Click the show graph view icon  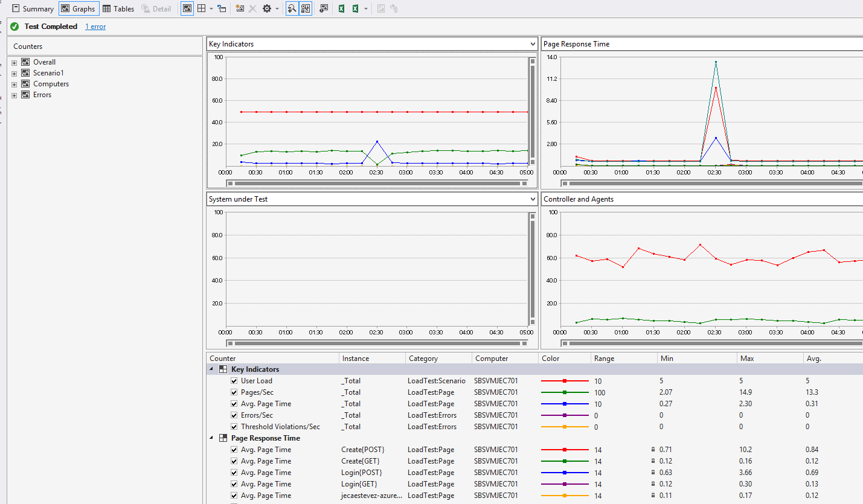point(187,9)
